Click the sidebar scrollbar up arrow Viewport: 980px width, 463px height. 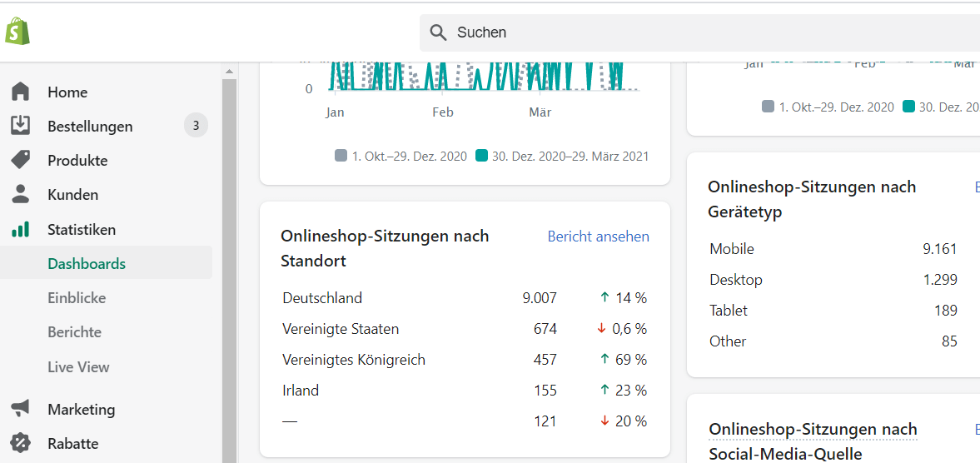point(229,71)
